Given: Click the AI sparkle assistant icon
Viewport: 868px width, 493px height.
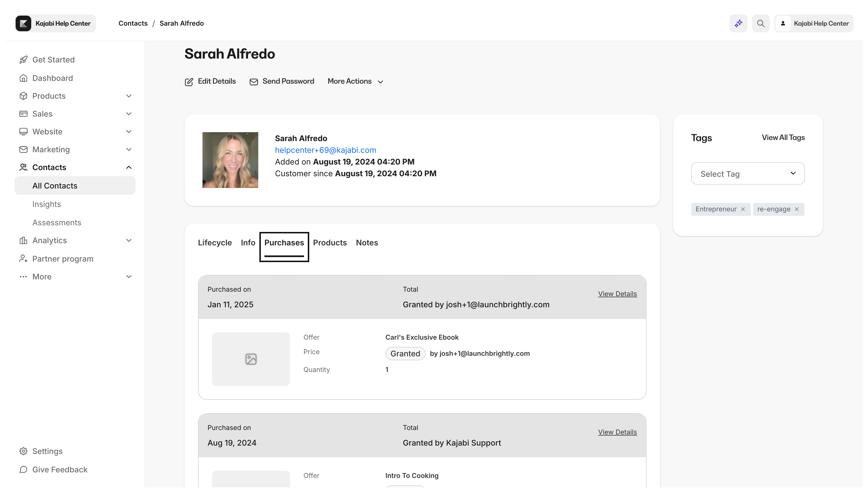Looking at the screenshot, I should 738,23.
